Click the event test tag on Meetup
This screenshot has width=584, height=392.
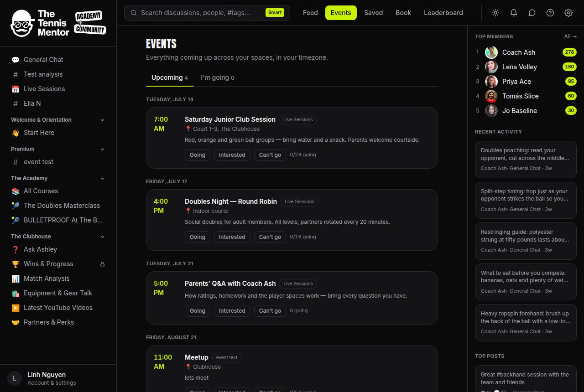[x=227, y=357]
